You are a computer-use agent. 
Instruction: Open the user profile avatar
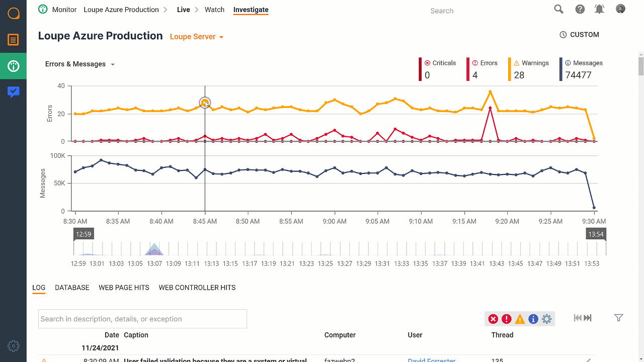coord(620,9)
